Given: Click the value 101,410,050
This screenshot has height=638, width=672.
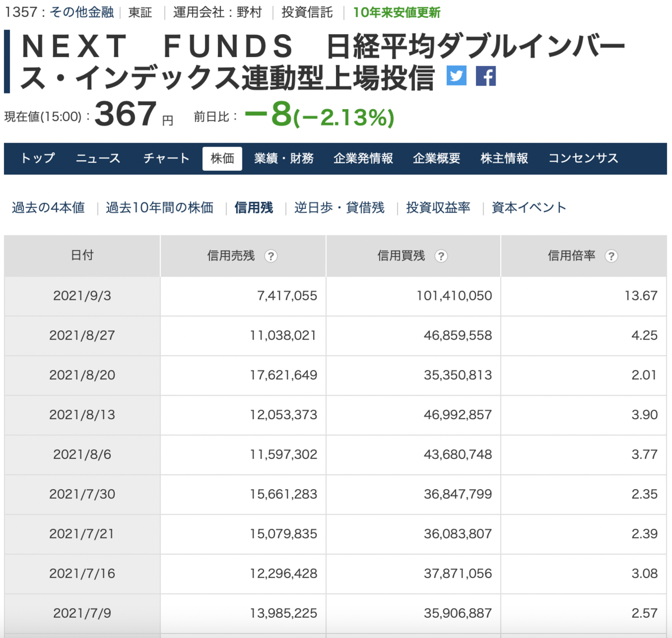Looking at the screenshot, I should (x=454, y=296).
